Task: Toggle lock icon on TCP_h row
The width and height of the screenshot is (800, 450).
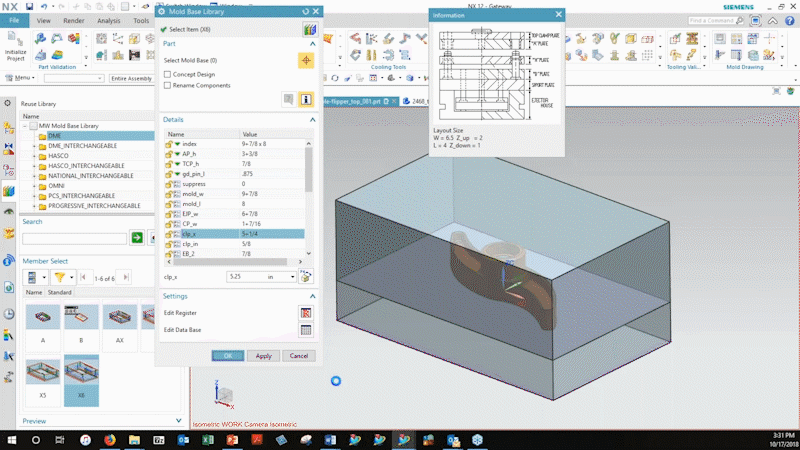Action: [168, 164]
